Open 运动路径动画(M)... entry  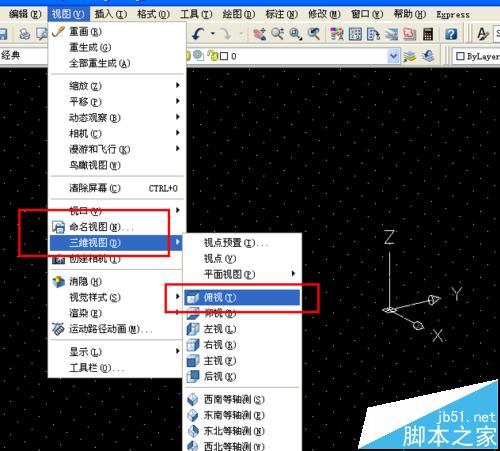tap(117, 329)
